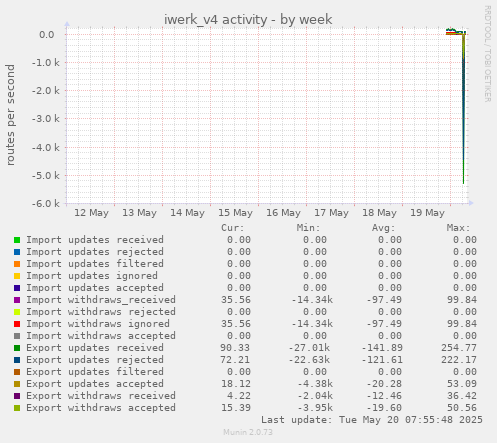
Task: Click Export withdraws received cur '4.22'
Action: click(239, 396)
